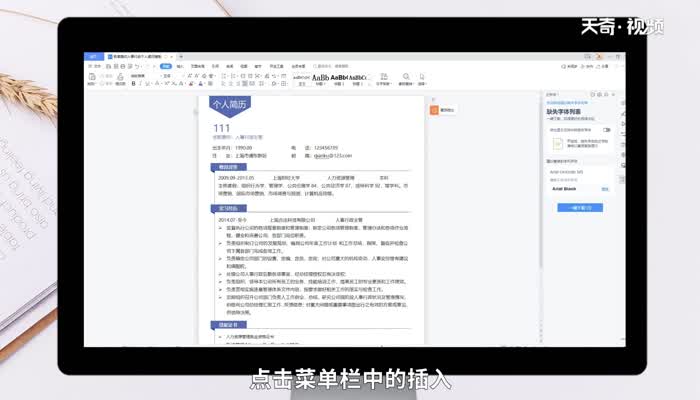Open the 开发工具 developer tools tab

tap(276, 66)
